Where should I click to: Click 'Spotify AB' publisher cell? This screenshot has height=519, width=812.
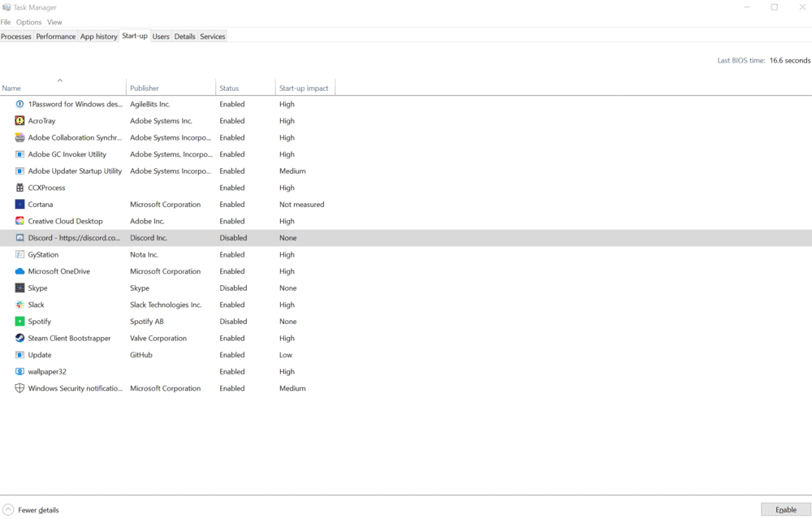146,322
